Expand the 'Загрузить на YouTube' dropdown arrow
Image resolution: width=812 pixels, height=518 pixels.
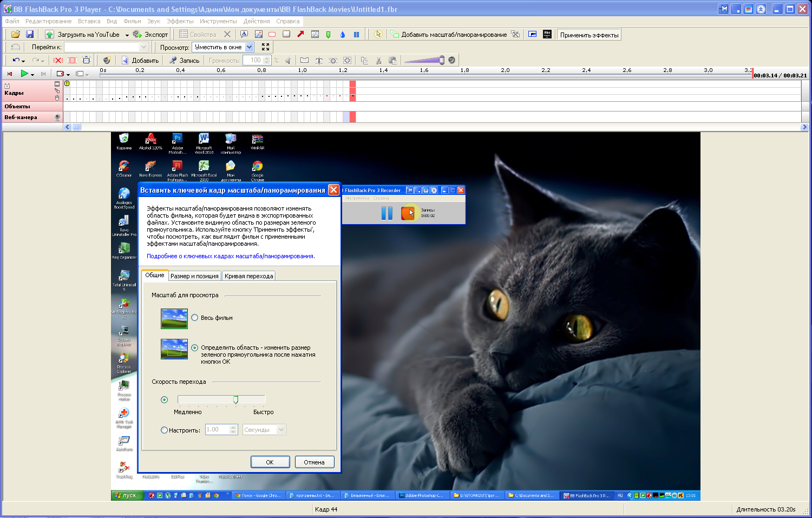click(127, 35)
